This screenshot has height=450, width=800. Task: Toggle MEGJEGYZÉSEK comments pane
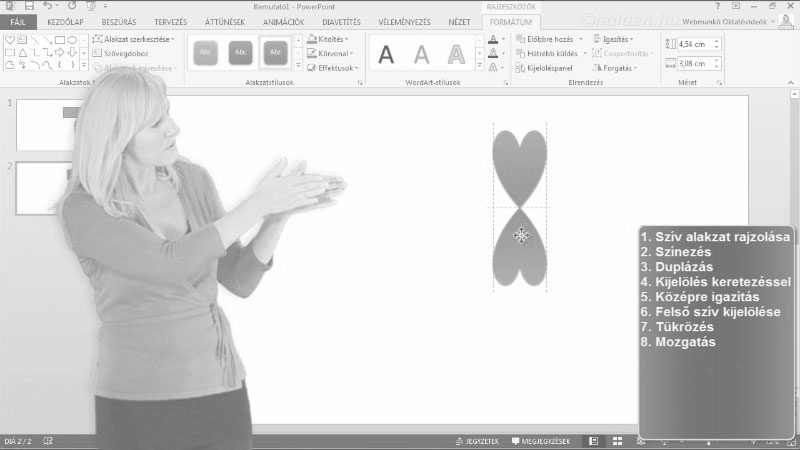[x=541, y=441]
